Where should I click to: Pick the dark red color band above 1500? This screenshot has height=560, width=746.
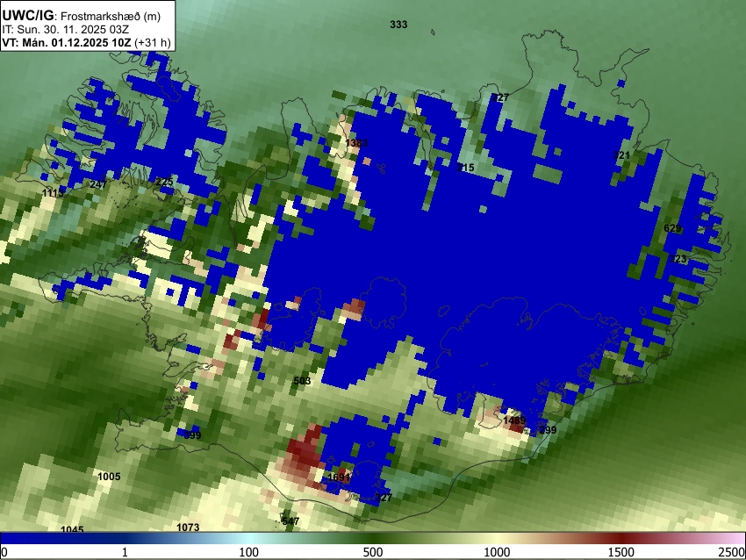coord(621,538)
